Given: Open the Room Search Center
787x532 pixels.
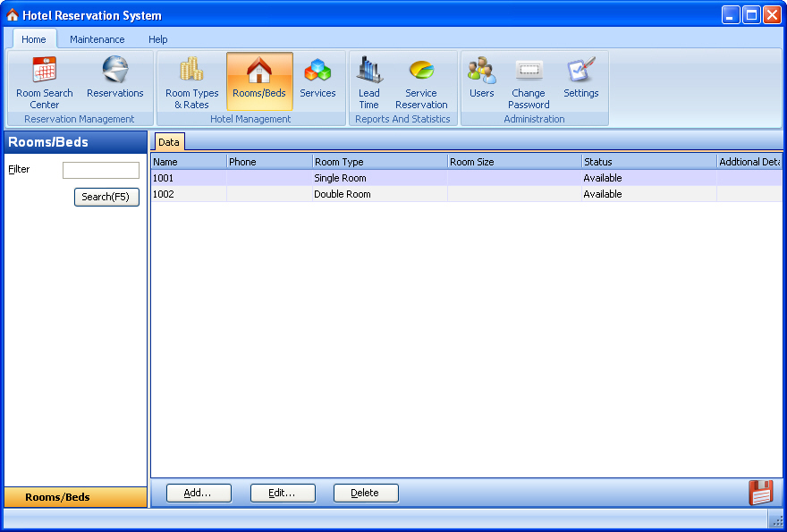Looking at the screenshot, I should click(x=45, y=81).
